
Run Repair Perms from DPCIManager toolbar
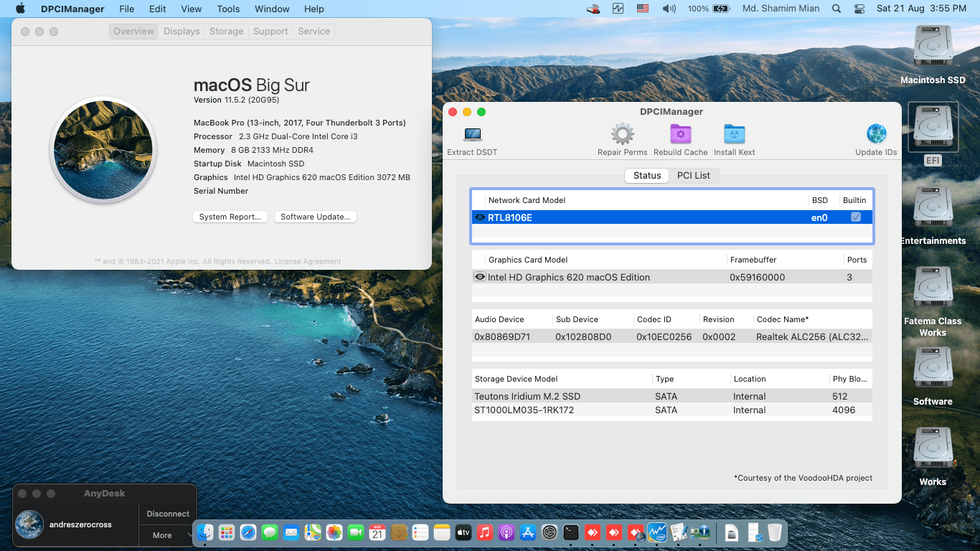622,134
